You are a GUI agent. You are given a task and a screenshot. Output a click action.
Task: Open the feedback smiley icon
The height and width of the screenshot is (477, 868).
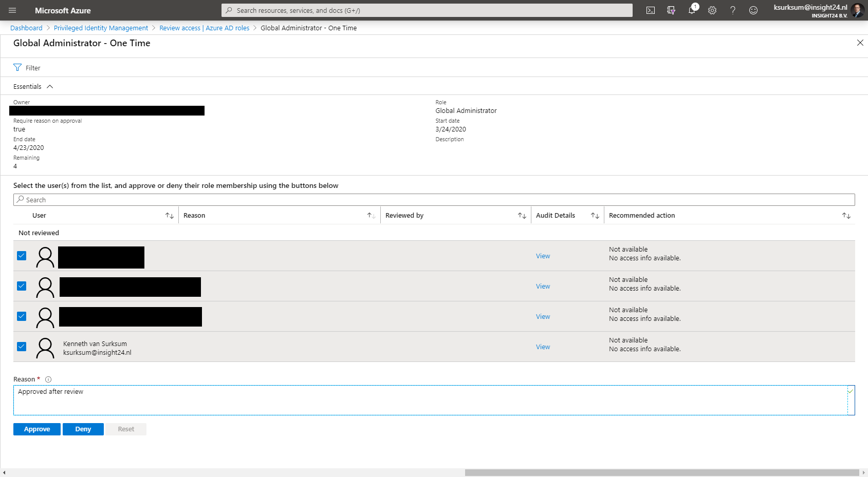753,10
